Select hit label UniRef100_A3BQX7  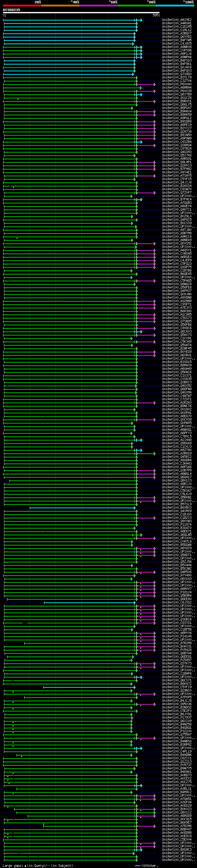pyautogui.click(x=177, y=33)
